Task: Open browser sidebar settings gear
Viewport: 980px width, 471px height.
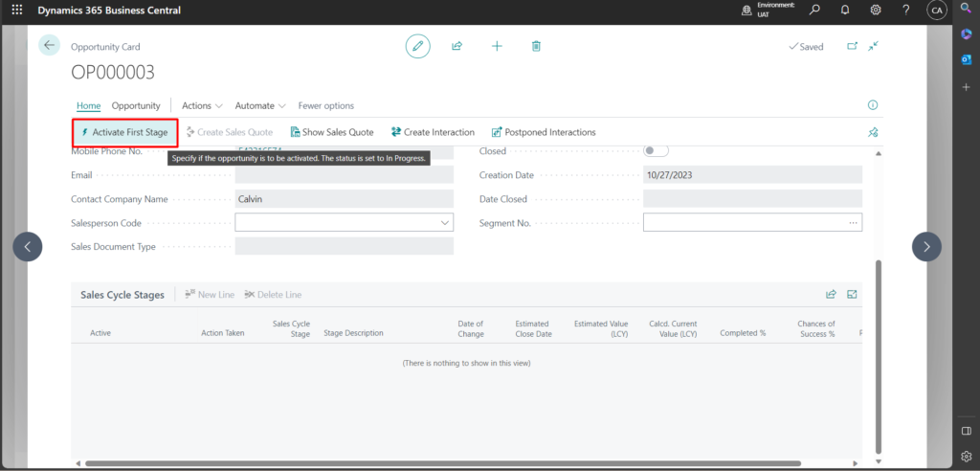Action: point(966,456)
